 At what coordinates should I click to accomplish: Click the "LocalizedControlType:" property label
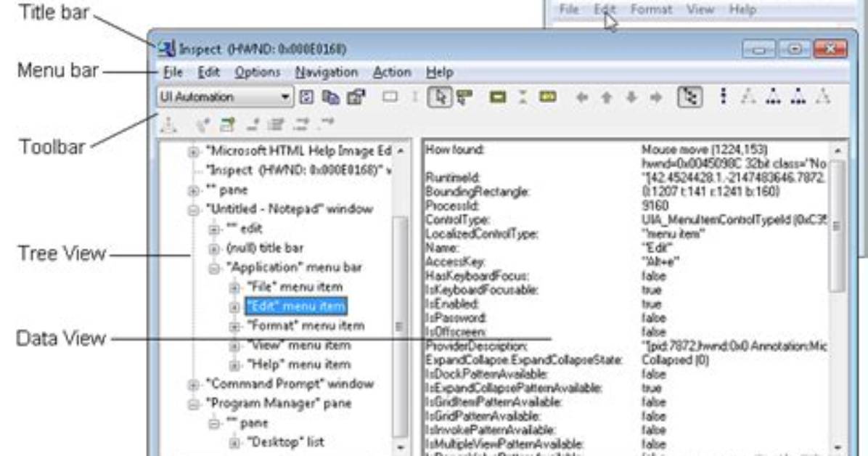coord(481,234)
